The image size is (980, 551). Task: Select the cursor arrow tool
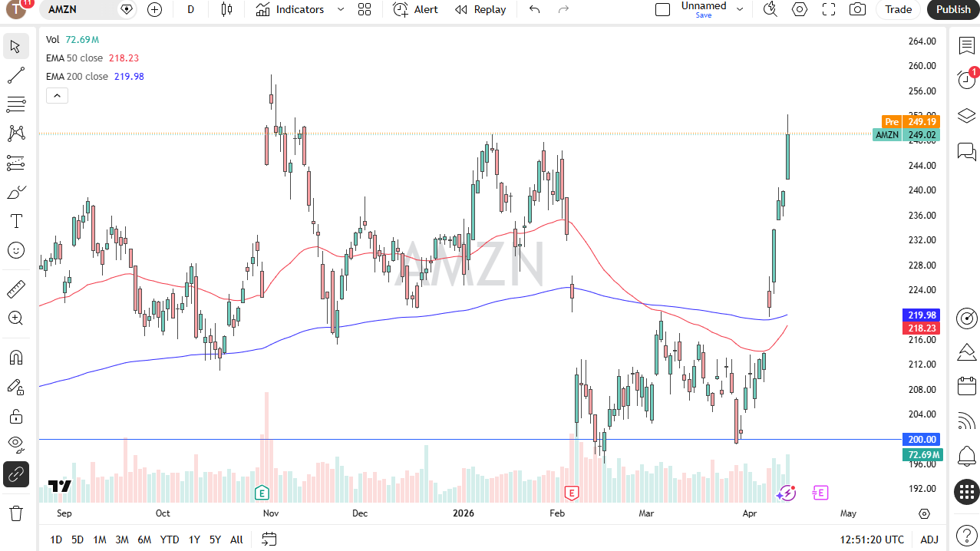tap(15, 46)
